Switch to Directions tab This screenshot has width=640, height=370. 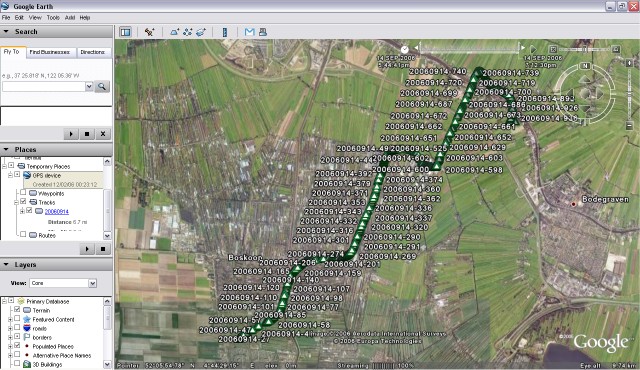coord(93,52)
